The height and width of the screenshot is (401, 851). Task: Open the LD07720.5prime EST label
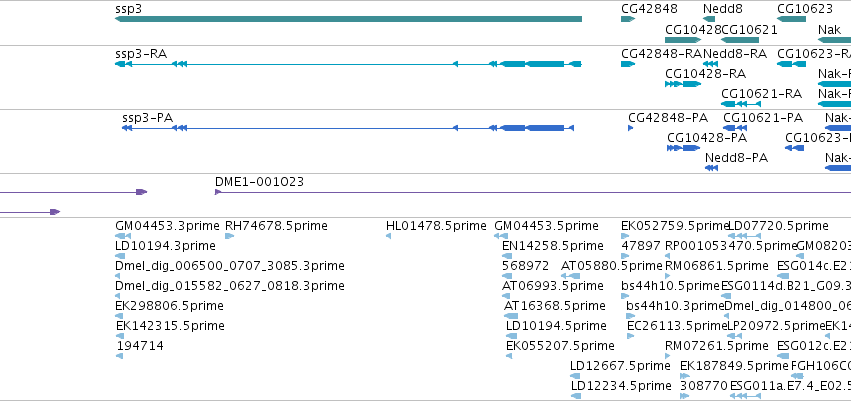(x=778, y=226)
